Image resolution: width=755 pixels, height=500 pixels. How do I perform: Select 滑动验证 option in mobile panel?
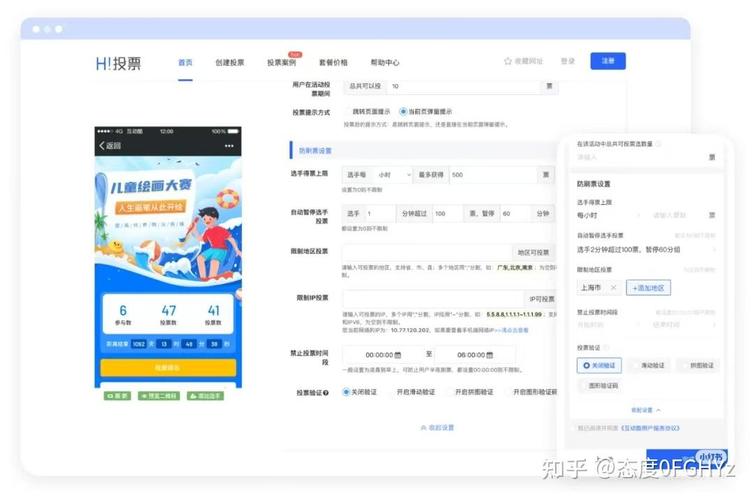(x=649, y=366)
